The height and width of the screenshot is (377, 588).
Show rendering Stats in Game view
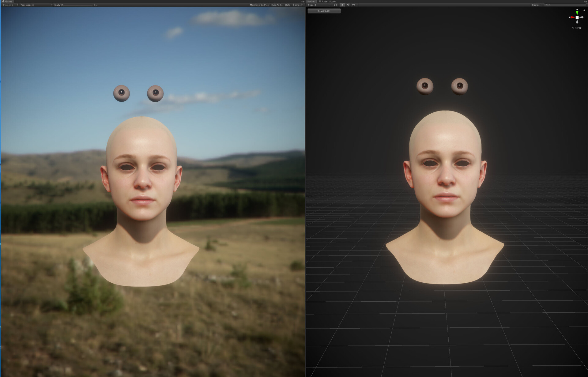pyautogui.click(x=287, y=5)
